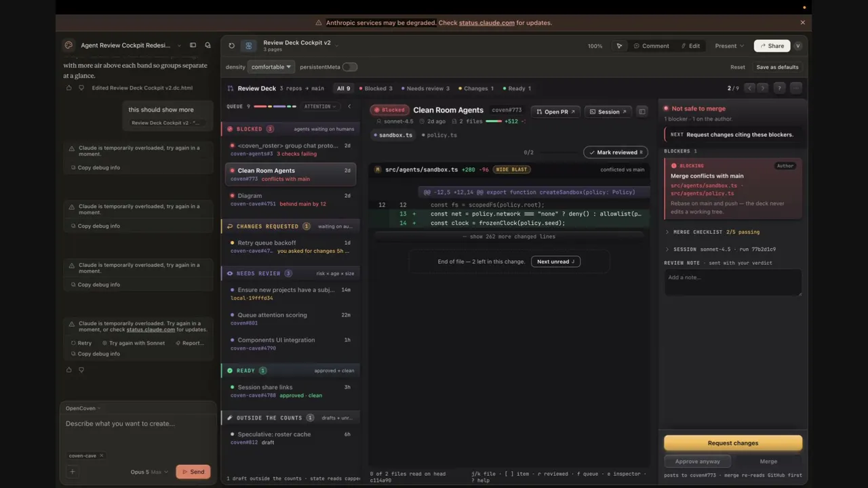
Task: Click the Author tag on blocker card
Action: [785, 165]
